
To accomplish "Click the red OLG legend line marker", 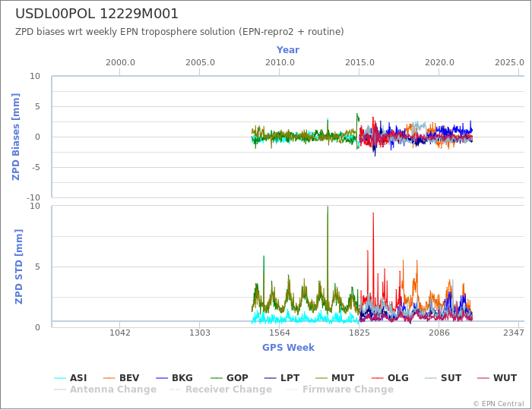I will click(x=377, y=378).
